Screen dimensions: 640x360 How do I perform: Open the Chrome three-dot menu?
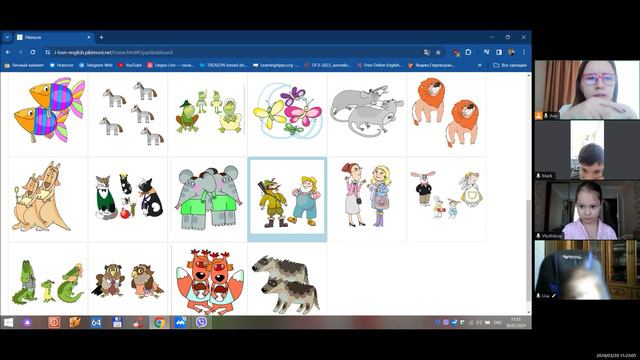click(x=524, y=52)
